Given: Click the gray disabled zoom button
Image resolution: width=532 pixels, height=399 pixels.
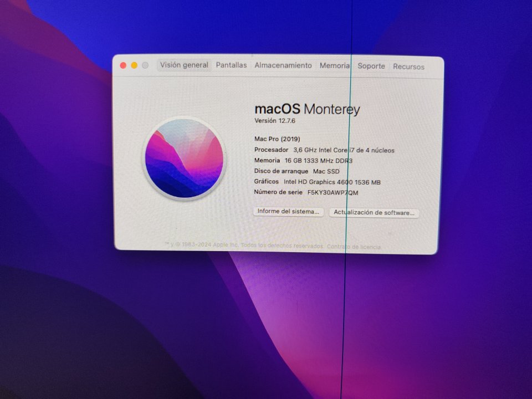Looking at the screenshot, I should 145,65.
